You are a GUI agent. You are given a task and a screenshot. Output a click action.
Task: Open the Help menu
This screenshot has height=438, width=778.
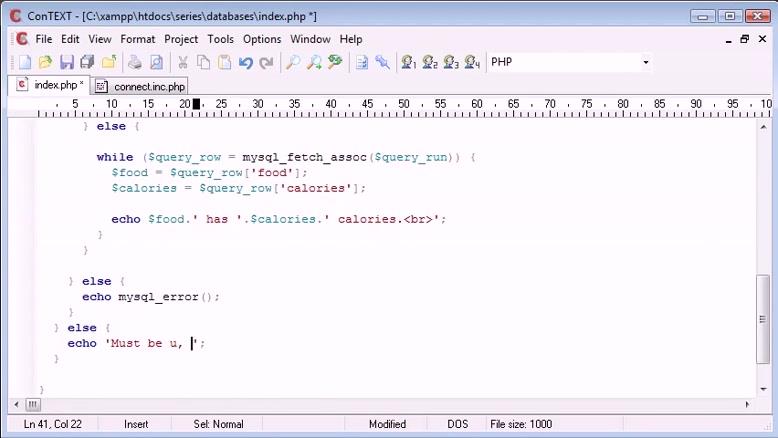[351, 39]
